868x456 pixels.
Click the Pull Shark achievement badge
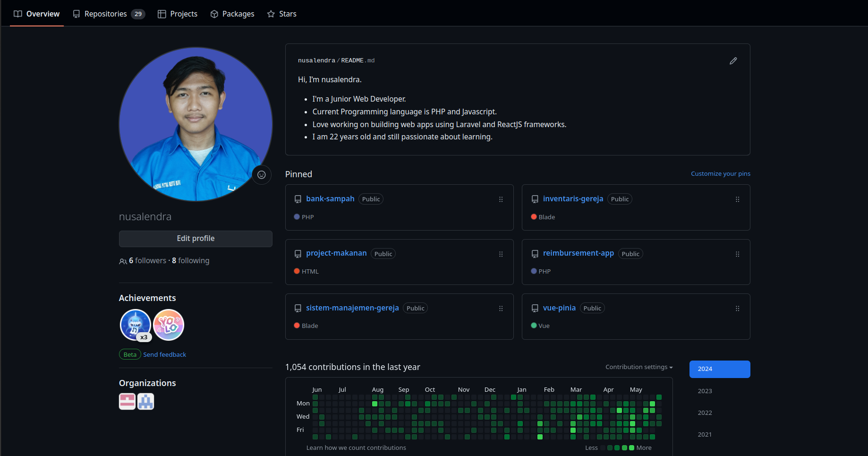tap(135, 325)
